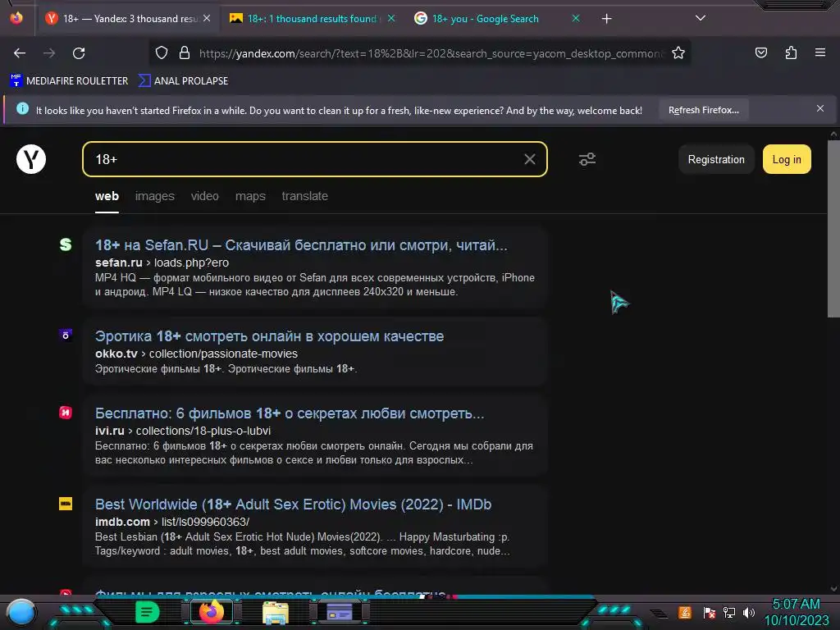Open Firefox application menu

click(819, 52)
